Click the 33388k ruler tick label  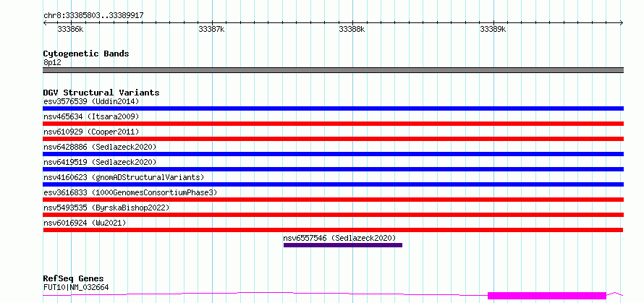tap(352, 29)
